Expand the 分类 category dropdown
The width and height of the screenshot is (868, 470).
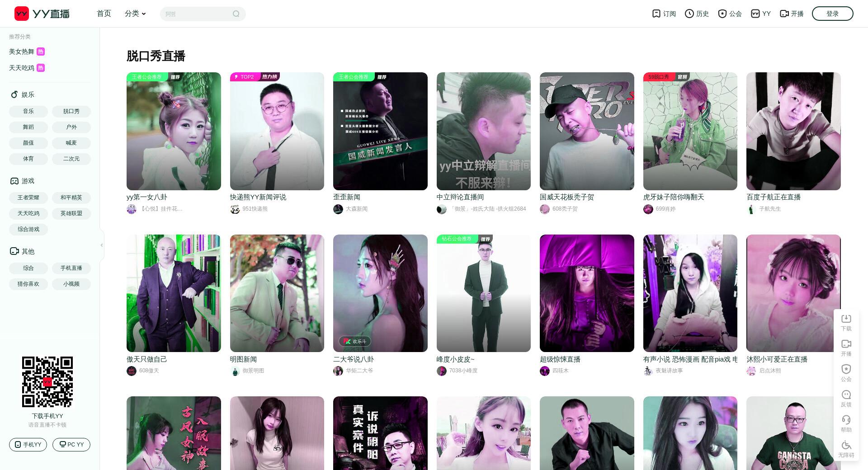[135, 14]
